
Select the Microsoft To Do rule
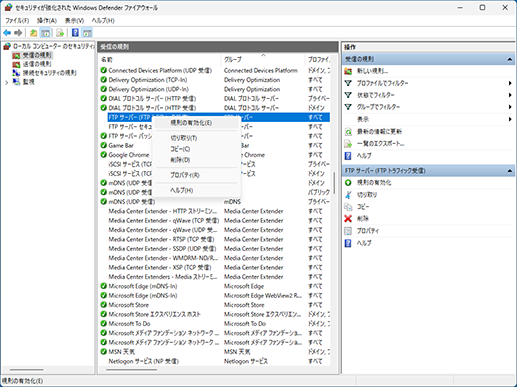pos(129,323)
